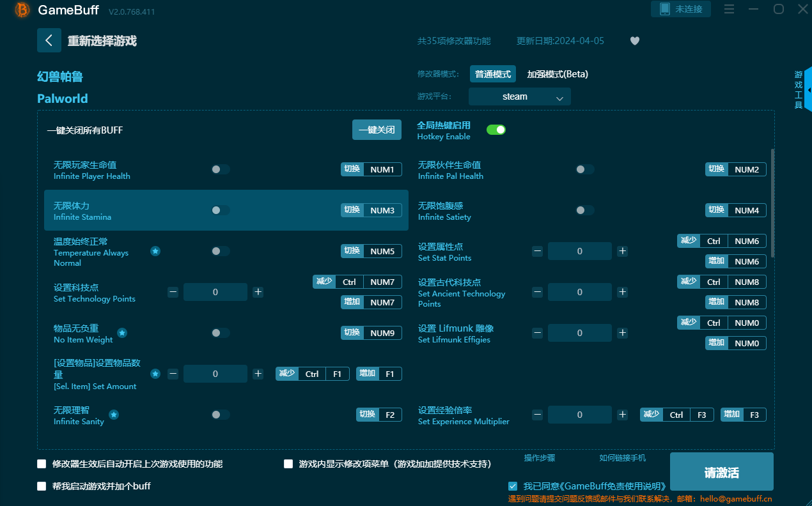Image resolution: width=812 pixels, height=506 pixels.
Task: Click 共35项修改器功能 text
Action: click(454, 41)
